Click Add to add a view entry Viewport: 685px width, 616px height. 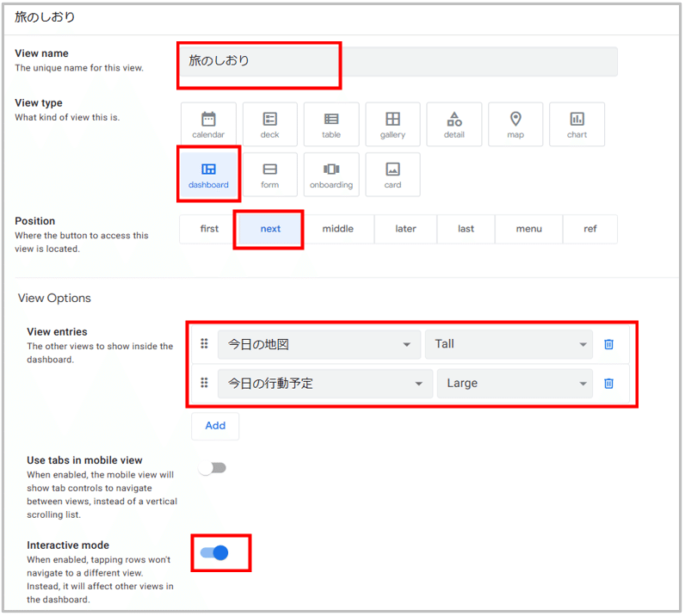tap(215, 426)
